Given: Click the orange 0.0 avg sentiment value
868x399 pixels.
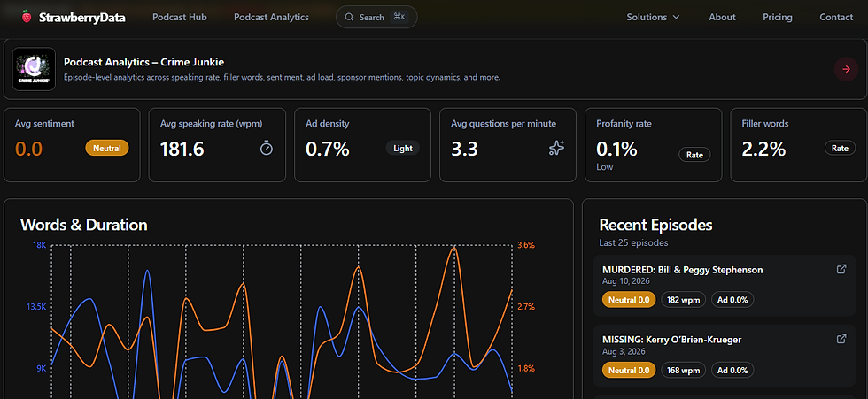Looking at the screenshot, I should 28,149.
